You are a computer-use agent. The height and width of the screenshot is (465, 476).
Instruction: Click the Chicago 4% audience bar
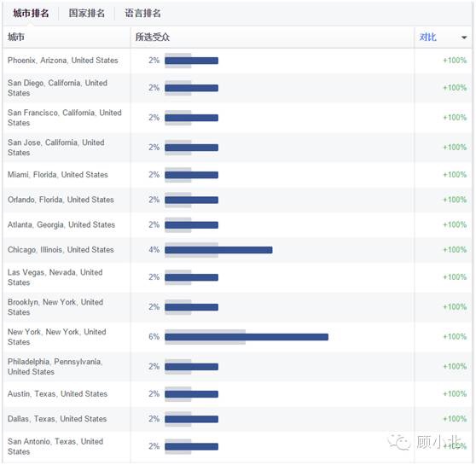tap(218, 250)
